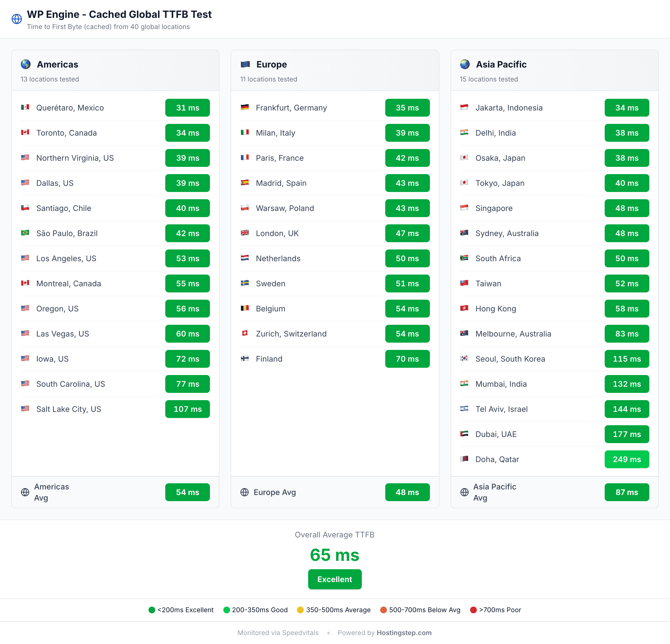The width and height of the screenshot is (670, 644).
Task: Click the Asia Pacific globe emoji icon
Action: click(x=465, y=64)
